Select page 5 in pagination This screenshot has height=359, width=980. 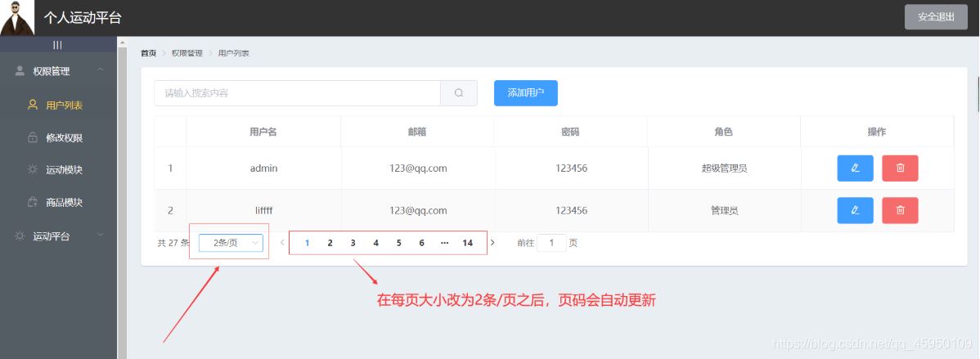398,243
